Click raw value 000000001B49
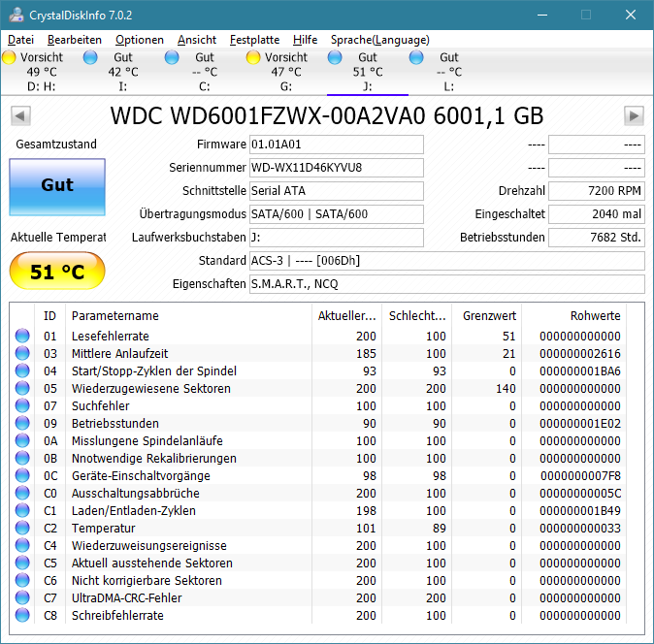Screen dimensions: 654x644 coord(579,511)
